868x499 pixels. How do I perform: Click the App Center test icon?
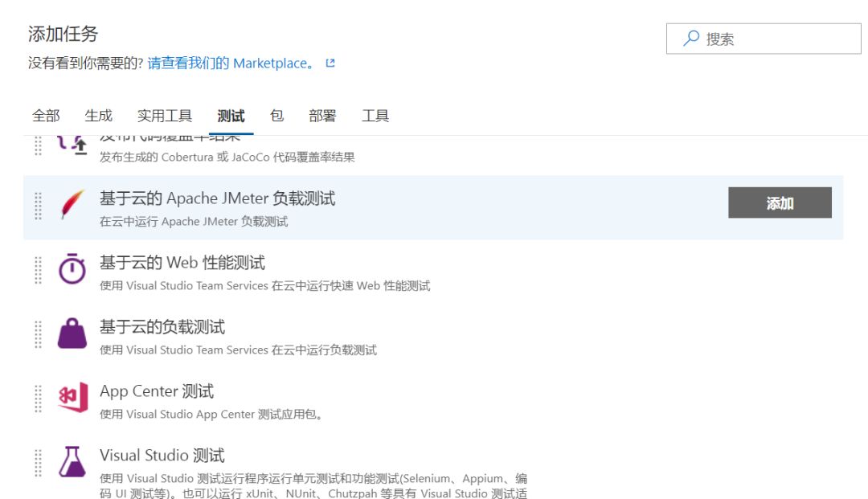tap(73, 397)
